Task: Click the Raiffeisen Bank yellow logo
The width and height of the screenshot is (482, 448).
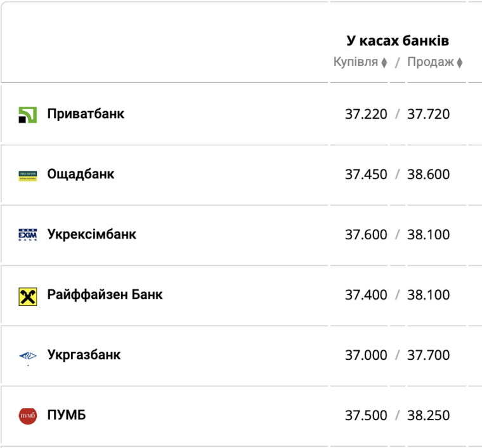Action: click(28, 296)
